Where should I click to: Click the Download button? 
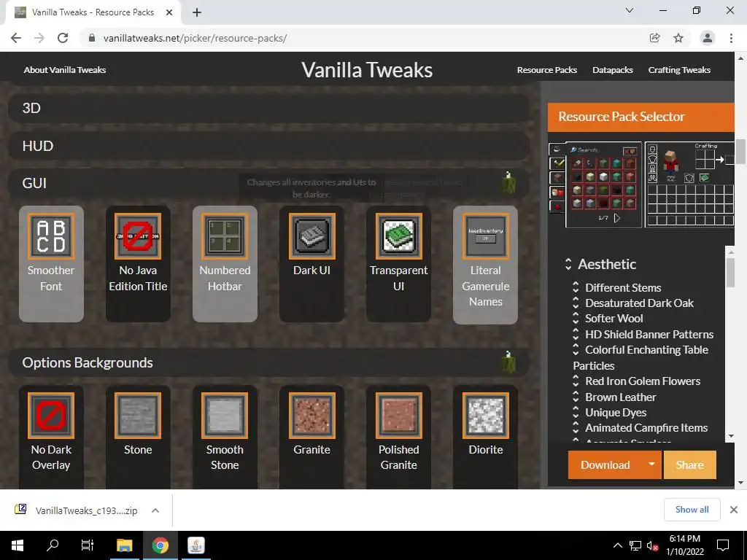tap(605, 464)
